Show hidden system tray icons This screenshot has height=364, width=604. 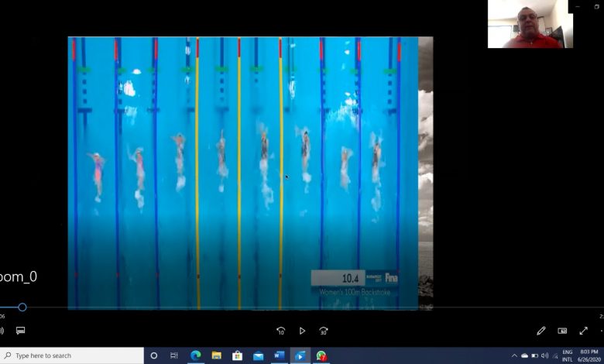514,356
